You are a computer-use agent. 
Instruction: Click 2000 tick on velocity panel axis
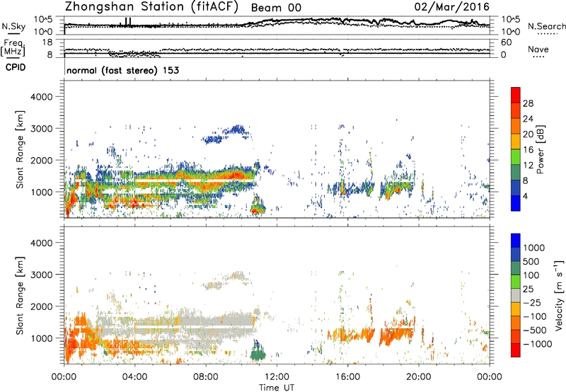click(x=41, y=306)
